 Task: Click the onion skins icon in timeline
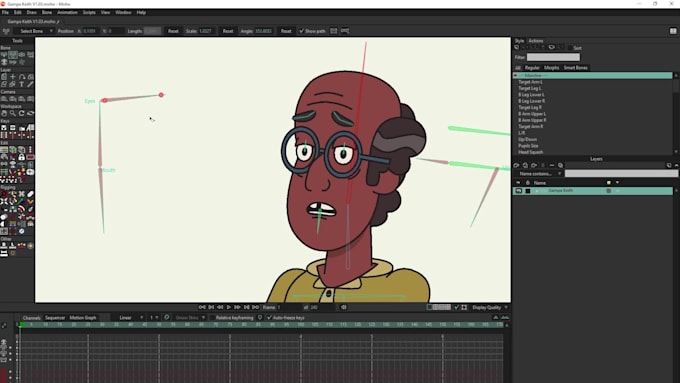coord(167,318)
